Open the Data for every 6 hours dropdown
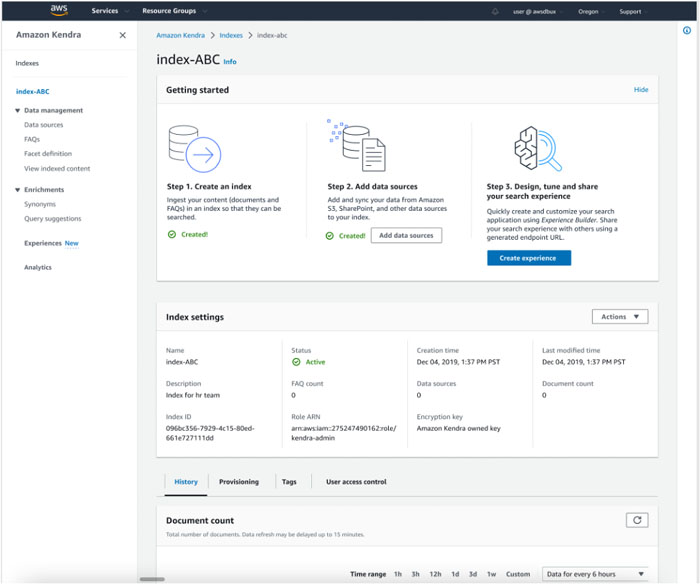This screenshot has width=700, height=584. tap(595, 574)
